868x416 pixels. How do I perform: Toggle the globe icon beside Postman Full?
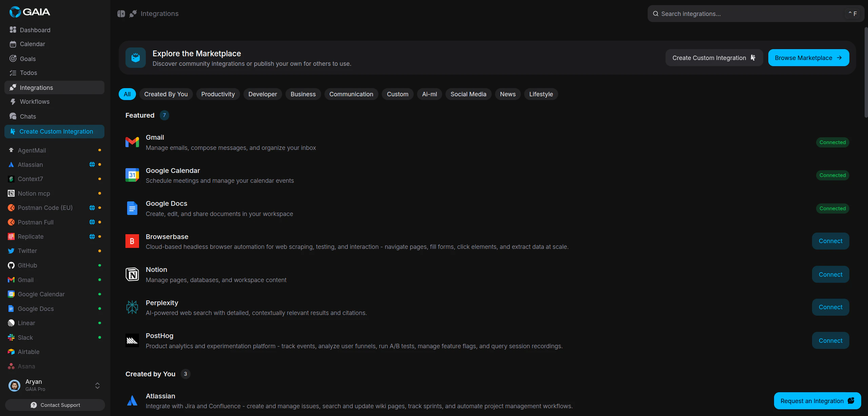point(93,222)
